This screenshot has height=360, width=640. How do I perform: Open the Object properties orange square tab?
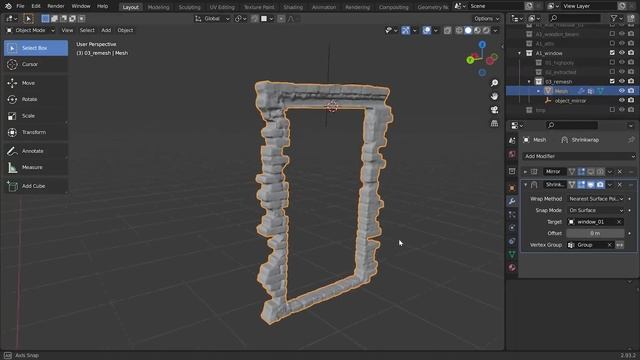point(512,188)
